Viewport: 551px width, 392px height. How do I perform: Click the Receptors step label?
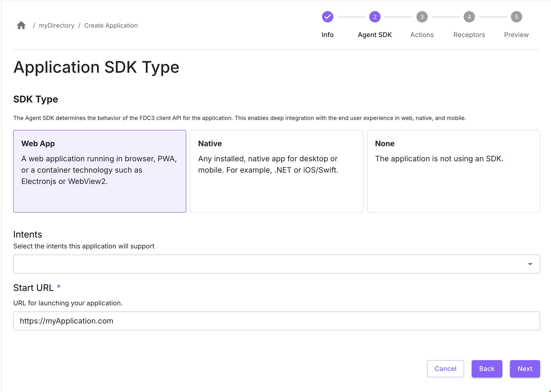click(x=469, y=35)
